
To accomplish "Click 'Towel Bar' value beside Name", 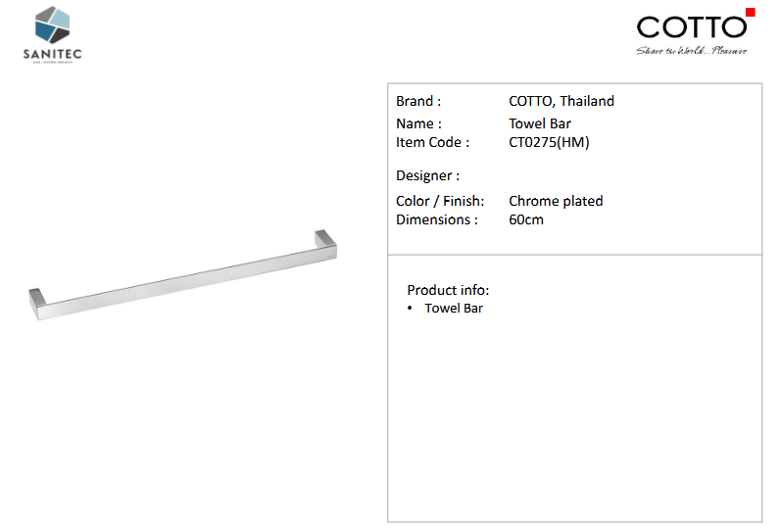I will (540, 123).
